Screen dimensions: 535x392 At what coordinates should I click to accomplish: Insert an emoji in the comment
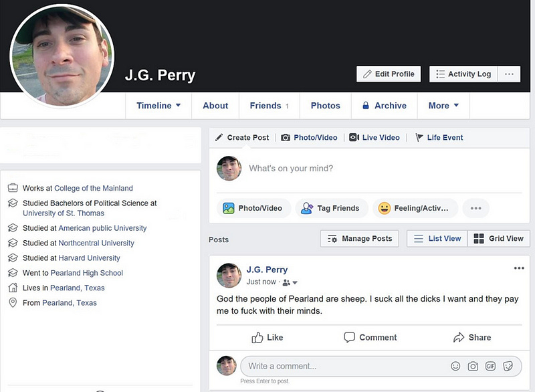tap(455, 366)
